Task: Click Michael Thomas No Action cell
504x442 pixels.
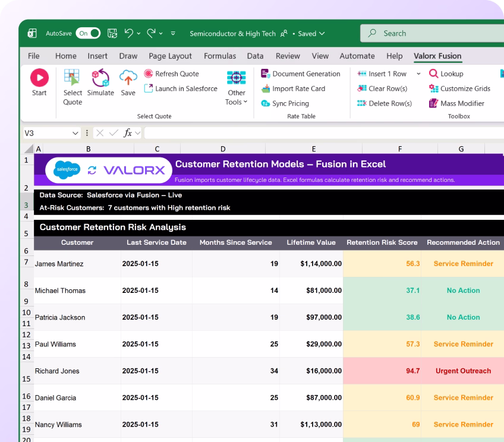Action: coord(463,291)
